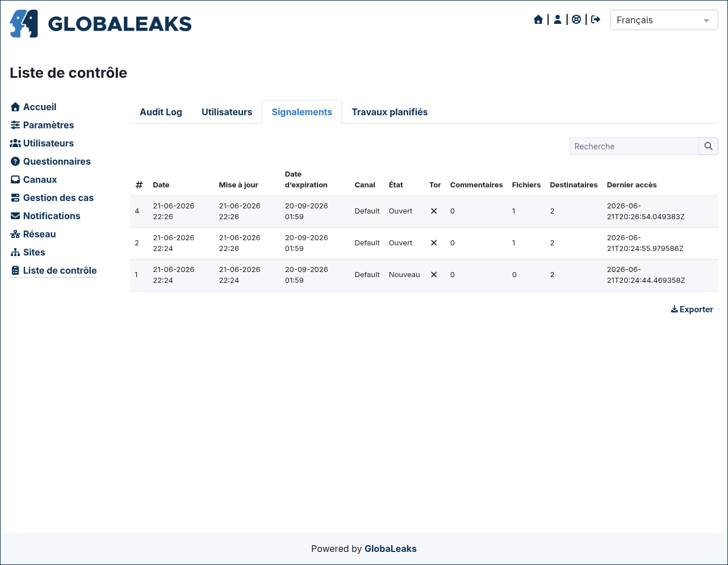The image size is (728, 565).
Task: Click last access 21T20:24:44.469358Z value
Action: pyautogui.click(x=646, y=280)
